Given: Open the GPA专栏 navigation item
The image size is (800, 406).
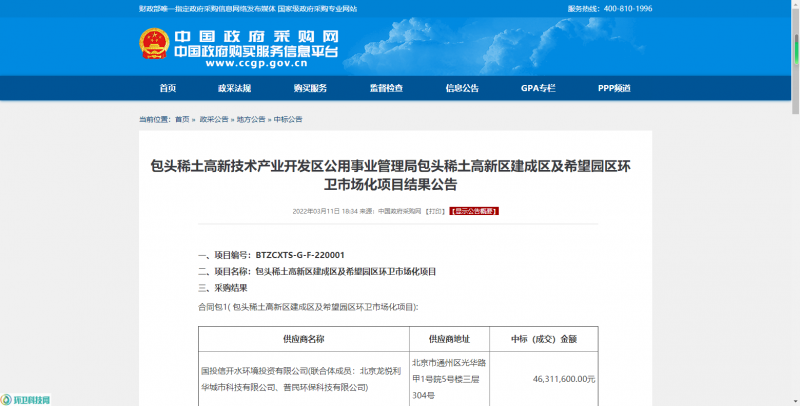Looking at the screenshot, I should tap(538, 88).
